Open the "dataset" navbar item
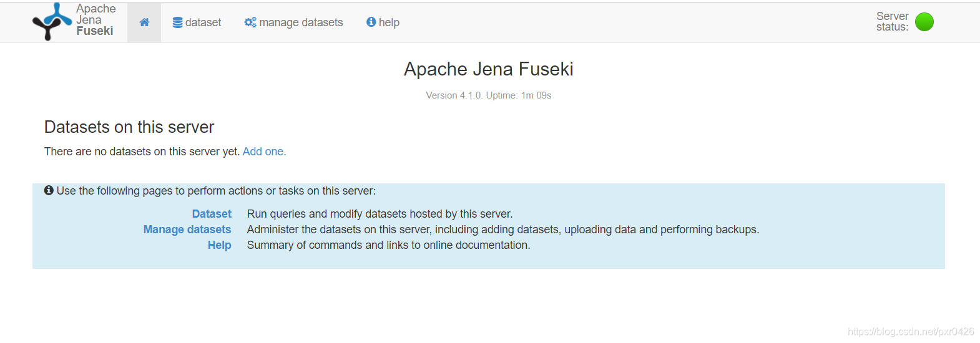Viewport: 980px width, 343px height. [x=203, y=22]
